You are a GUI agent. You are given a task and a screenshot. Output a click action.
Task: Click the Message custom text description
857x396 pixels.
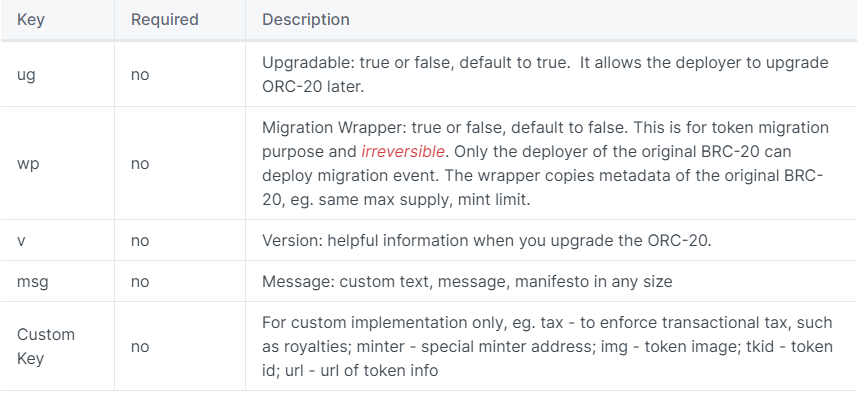467,282
